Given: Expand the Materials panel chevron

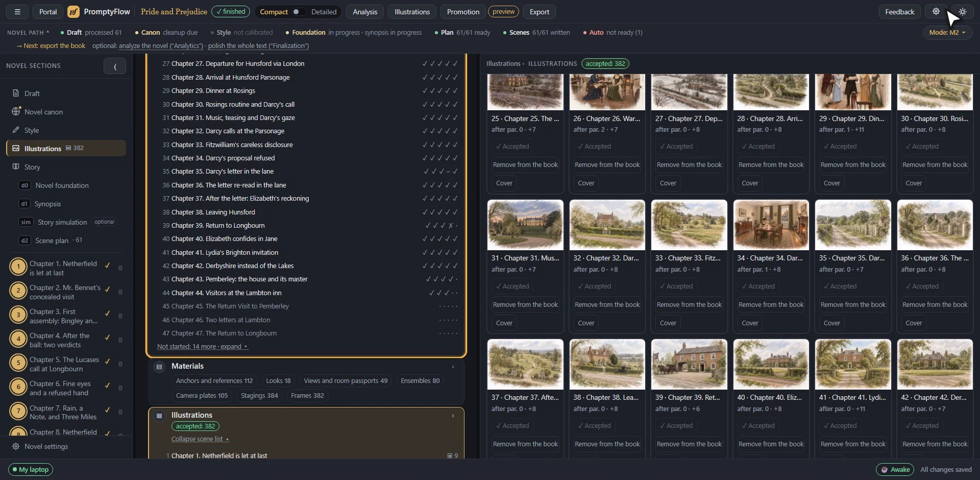Looking at the screenshot, I should coord(453,367).
